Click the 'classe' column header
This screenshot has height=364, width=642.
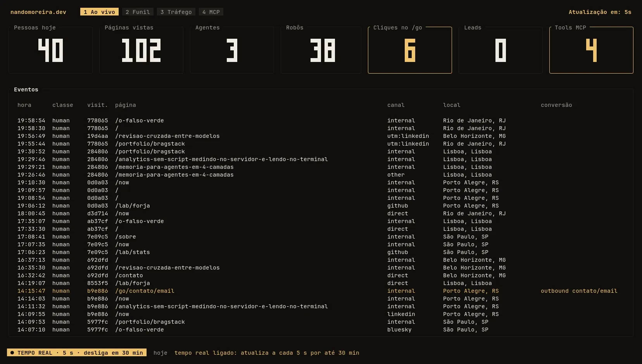click(x=63, y=105)
